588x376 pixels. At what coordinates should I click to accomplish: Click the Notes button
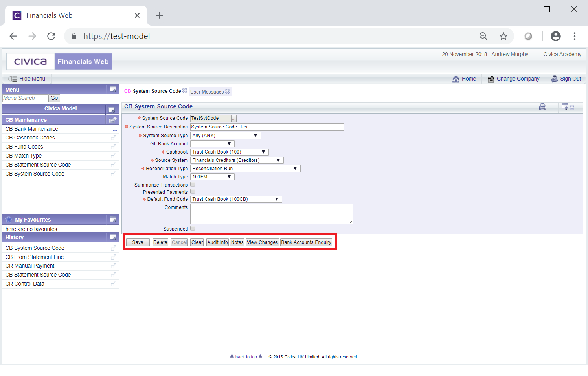237,242
